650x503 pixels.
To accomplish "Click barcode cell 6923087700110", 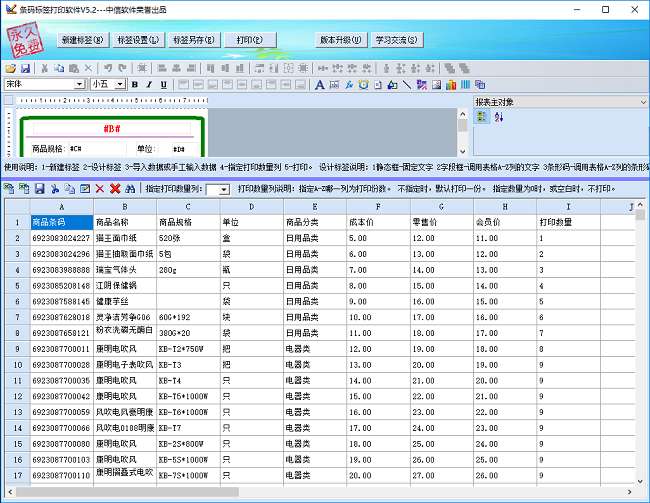I will point(62,475).
